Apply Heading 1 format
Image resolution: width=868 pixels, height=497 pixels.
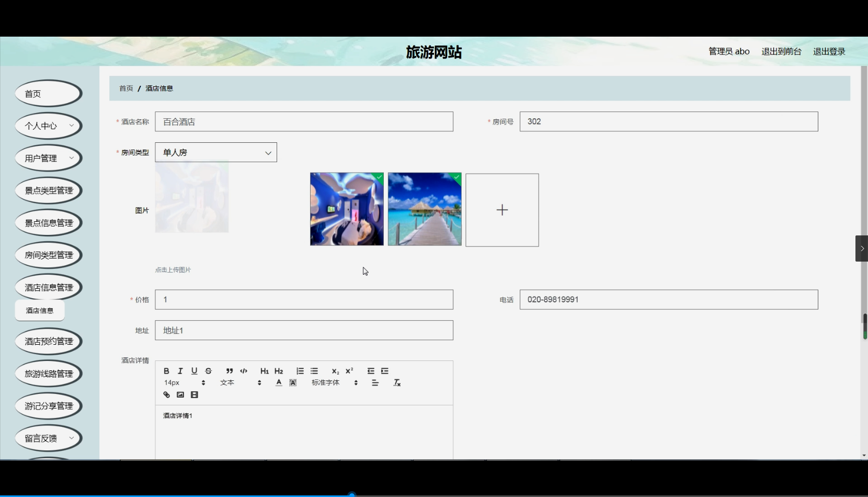[265, 371]
